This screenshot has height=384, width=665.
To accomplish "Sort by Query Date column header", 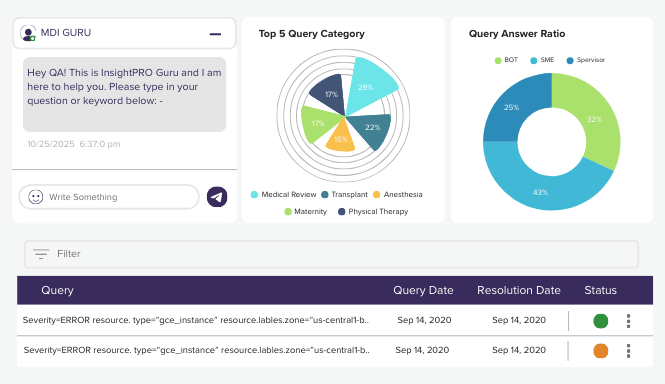I will (x=423, y=290).
